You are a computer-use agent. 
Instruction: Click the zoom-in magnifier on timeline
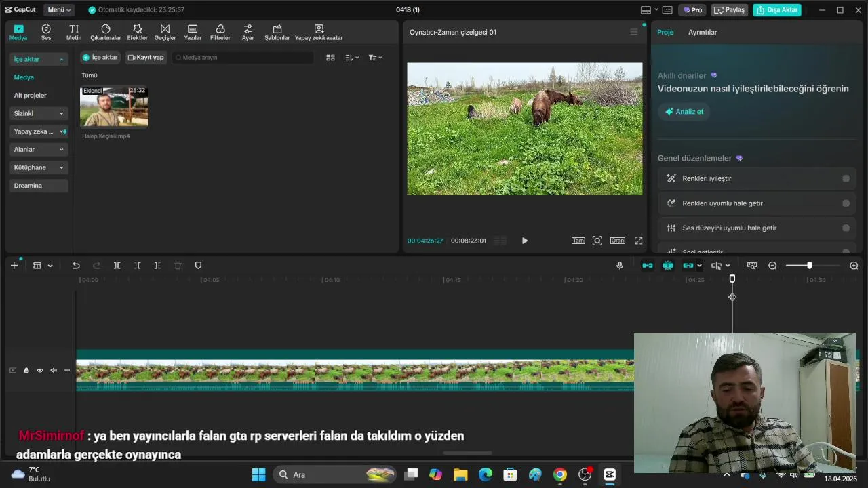click(854, 266)
